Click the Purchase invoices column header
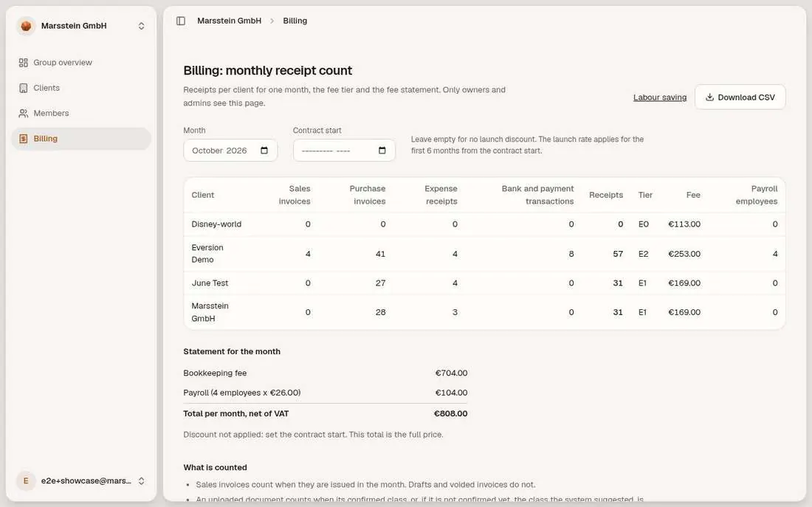812x507 pixels. pos(367,195)
